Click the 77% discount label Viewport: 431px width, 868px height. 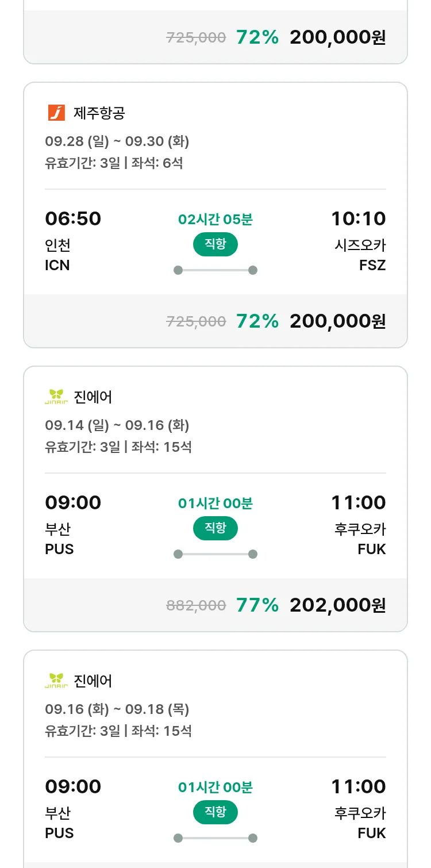257,605
